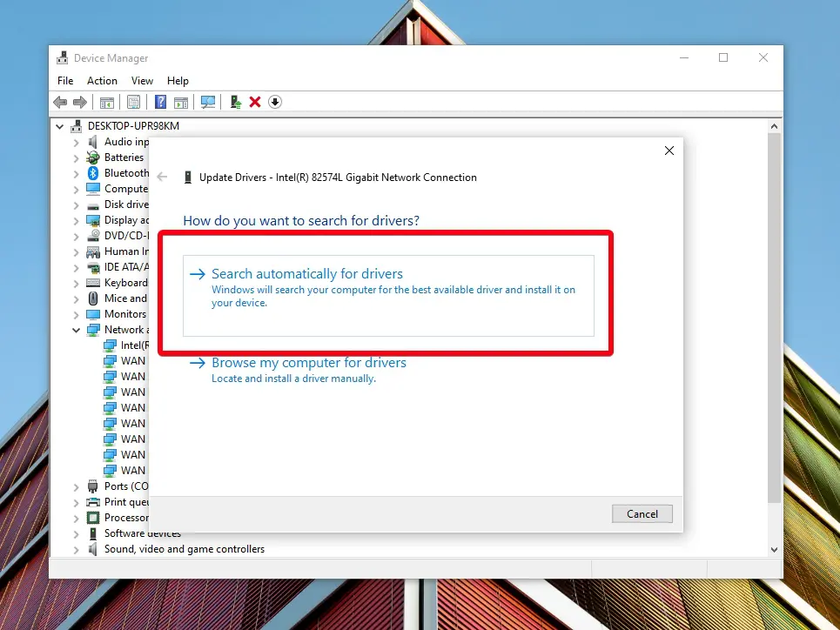Select the Display adapters tree row
This screenshot has width=840, height=630.
pos(118,220)
